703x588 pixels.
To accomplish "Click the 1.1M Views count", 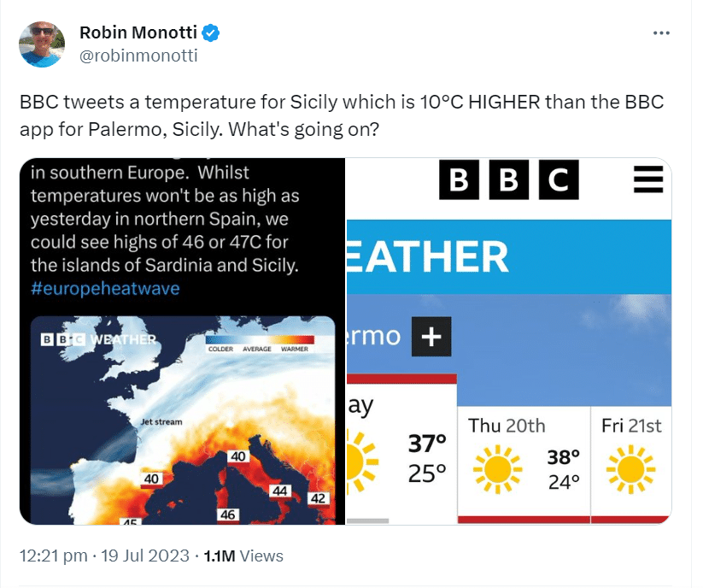I will (x=243, y=556).
